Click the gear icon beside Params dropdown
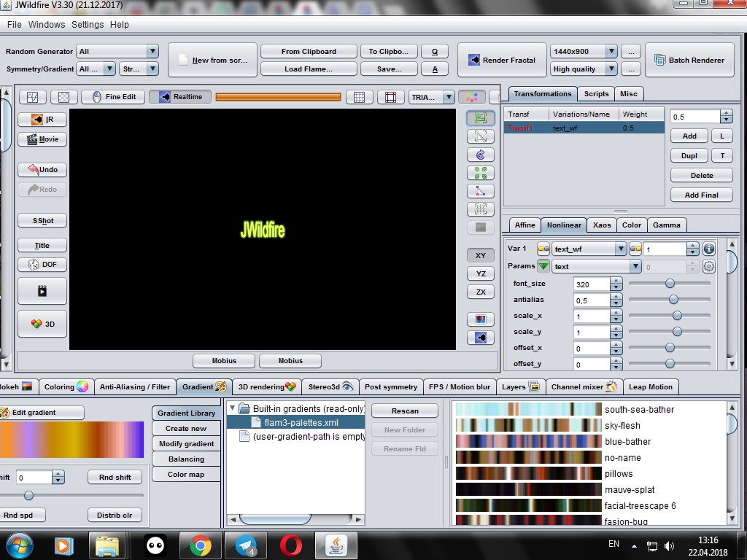 click(x=708, y=266)
